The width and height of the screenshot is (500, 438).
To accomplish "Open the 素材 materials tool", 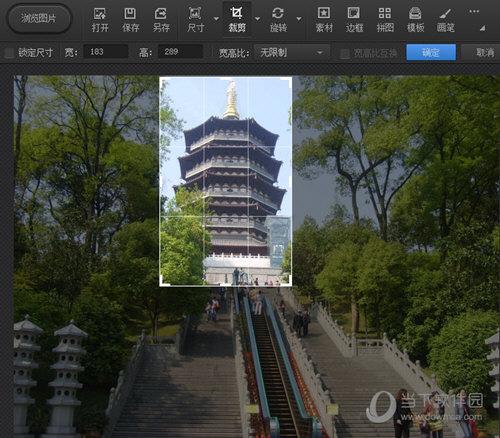I will pyautogui.click(x=324, y=20).
